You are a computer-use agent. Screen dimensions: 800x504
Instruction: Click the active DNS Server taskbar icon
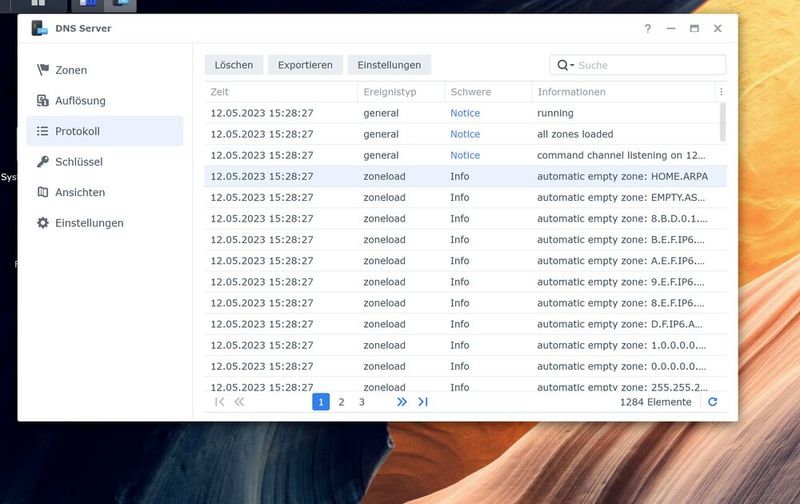click(x=120, y=3)
